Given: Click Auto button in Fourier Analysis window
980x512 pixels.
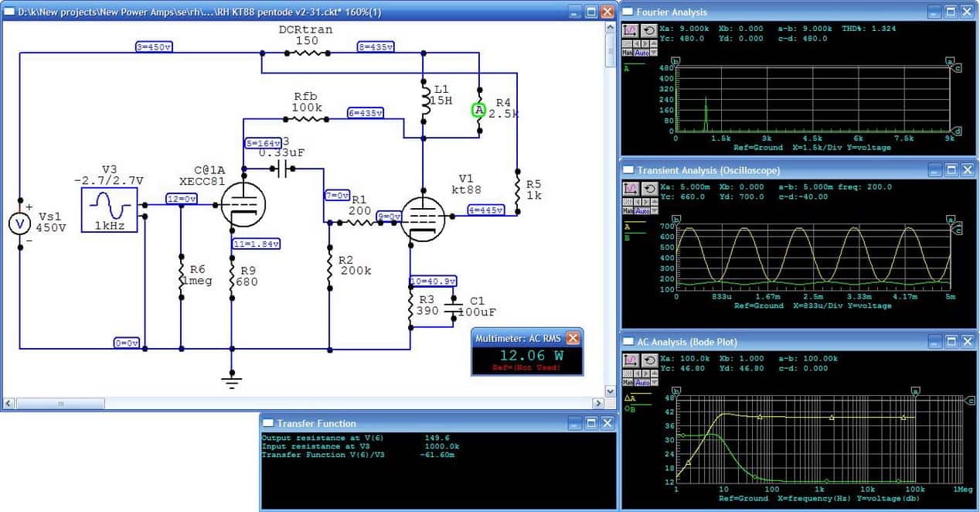Looking at the screenshot, I should (x=641, y=53).
